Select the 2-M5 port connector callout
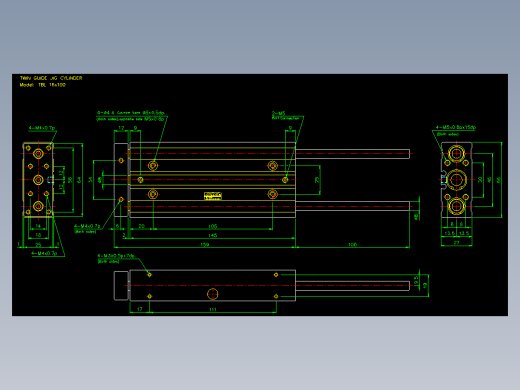 click(286, 116)
